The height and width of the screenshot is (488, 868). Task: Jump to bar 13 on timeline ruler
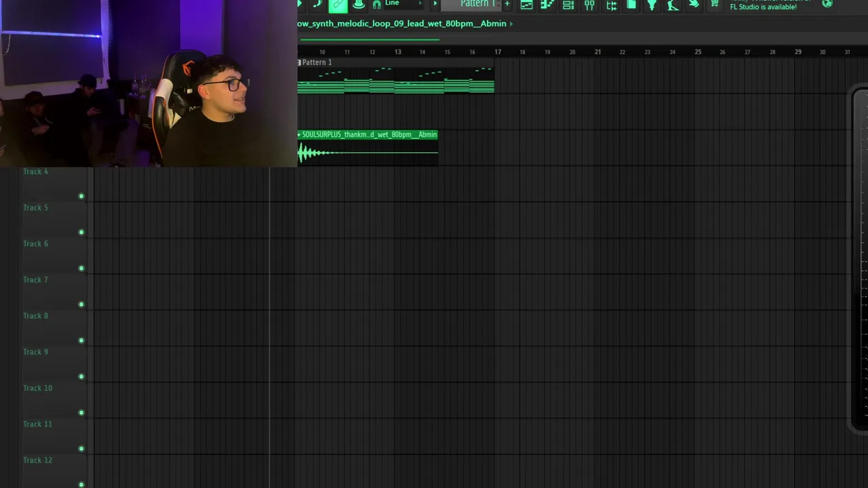point(397,52)
